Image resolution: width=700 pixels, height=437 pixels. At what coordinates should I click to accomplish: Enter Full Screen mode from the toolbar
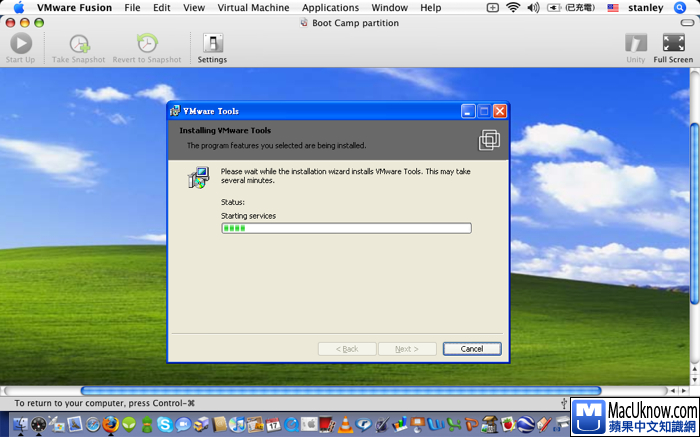673,47
